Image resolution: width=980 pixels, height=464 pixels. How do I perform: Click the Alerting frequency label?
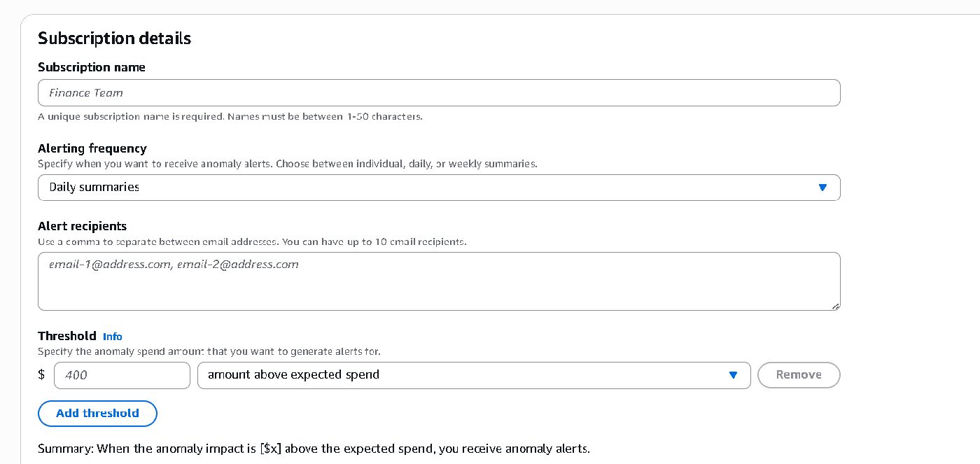pyautogui.click(x=92, y=148)
